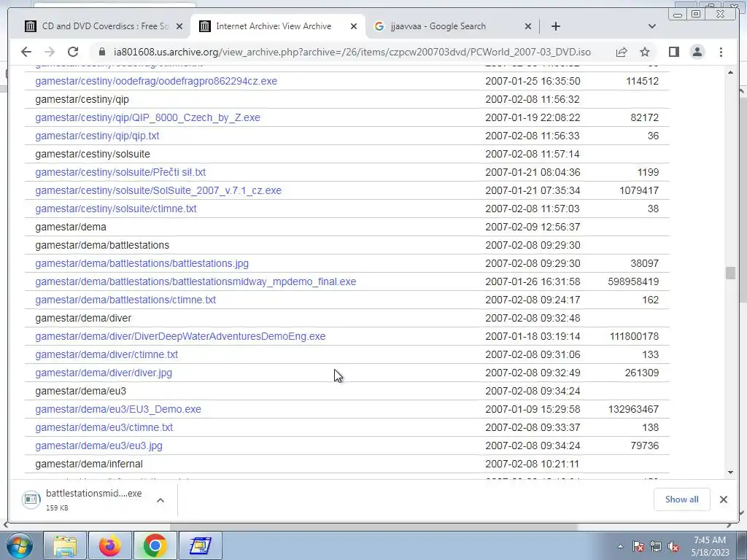View the eu3.jpg image link
This screenshot has height=560, width=747.
click(x=98, y=446)
